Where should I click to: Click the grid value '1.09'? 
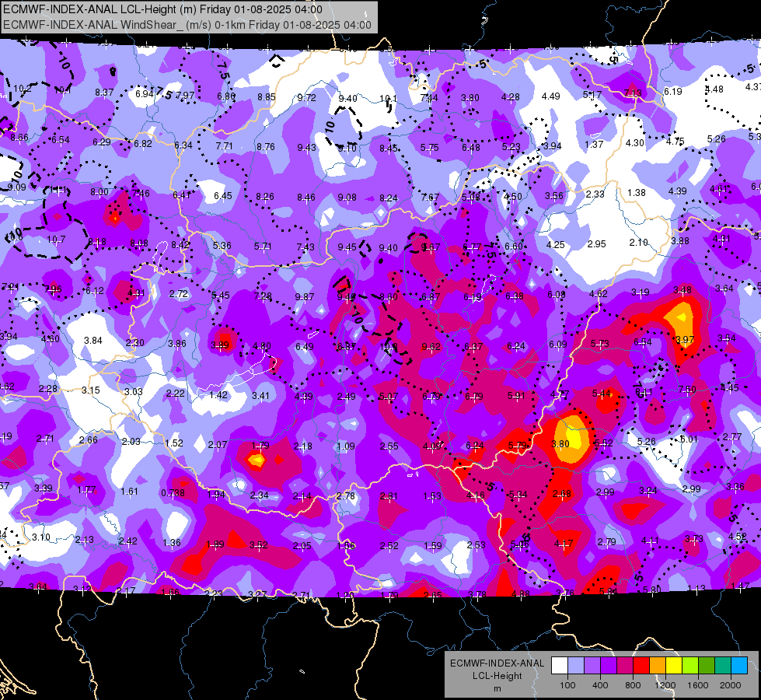coord(346,446)
